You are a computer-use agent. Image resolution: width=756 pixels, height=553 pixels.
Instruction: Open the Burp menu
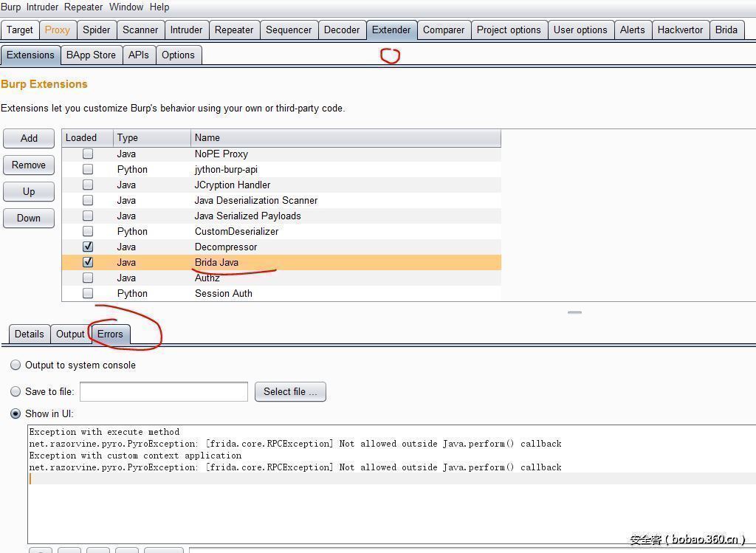11,7
